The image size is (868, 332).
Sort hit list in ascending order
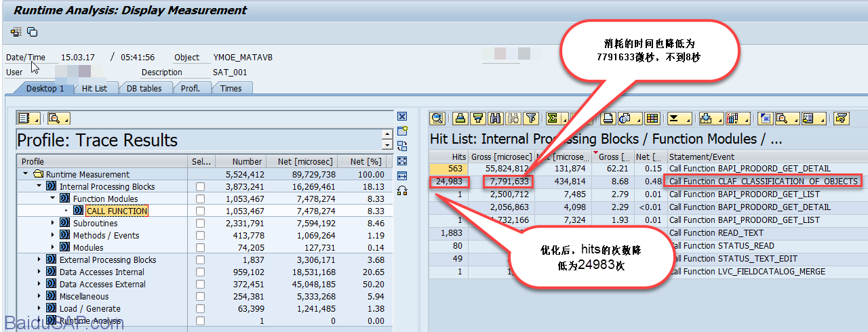[x=461, y=119]
